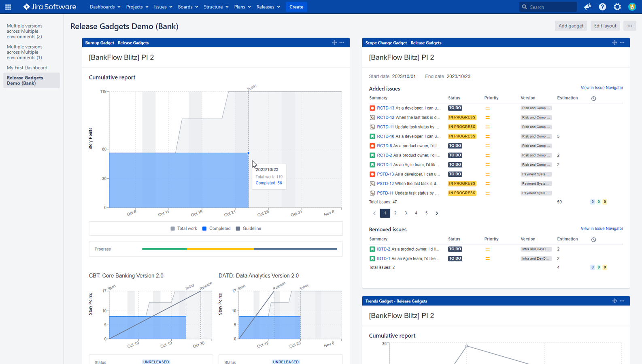Viewport: 642px width, 364px height.
Task: Go to page 4 of added issues
Action: pyautogui.click(x=416, y=213)
